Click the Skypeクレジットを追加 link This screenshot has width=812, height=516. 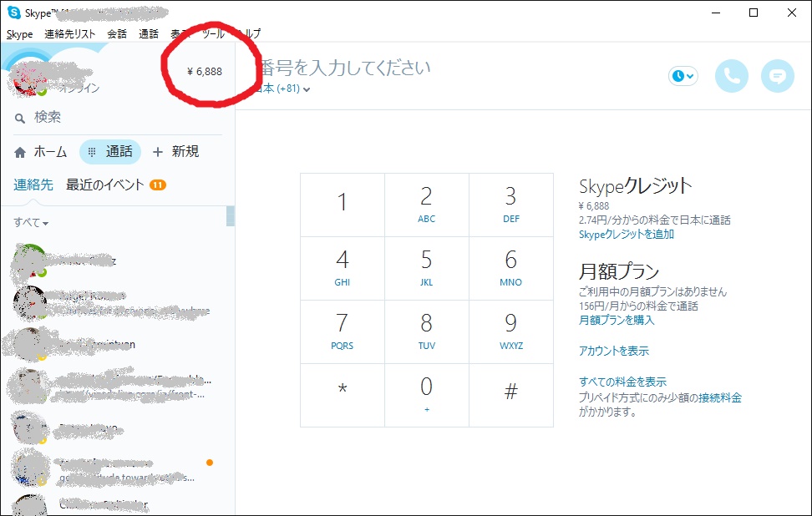626,235
